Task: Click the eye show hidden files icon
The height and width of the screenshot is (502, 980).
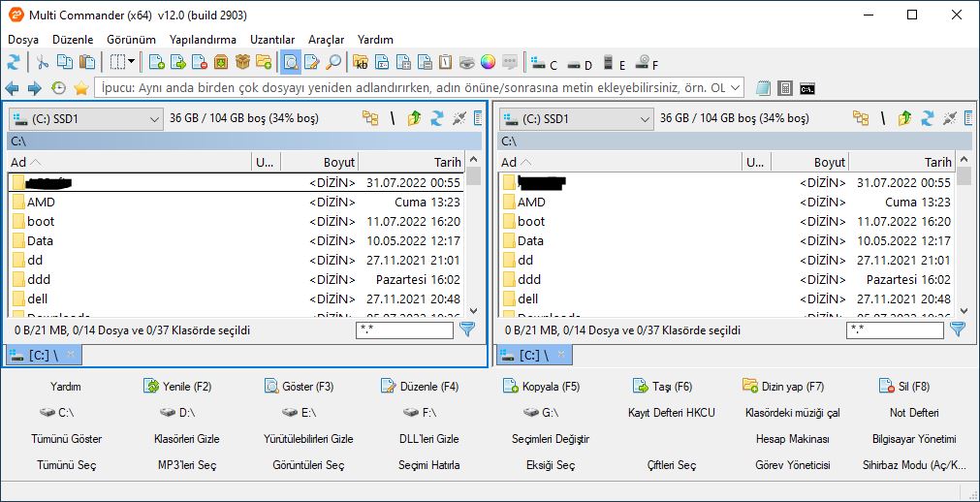Action: [x=467, y=62]
